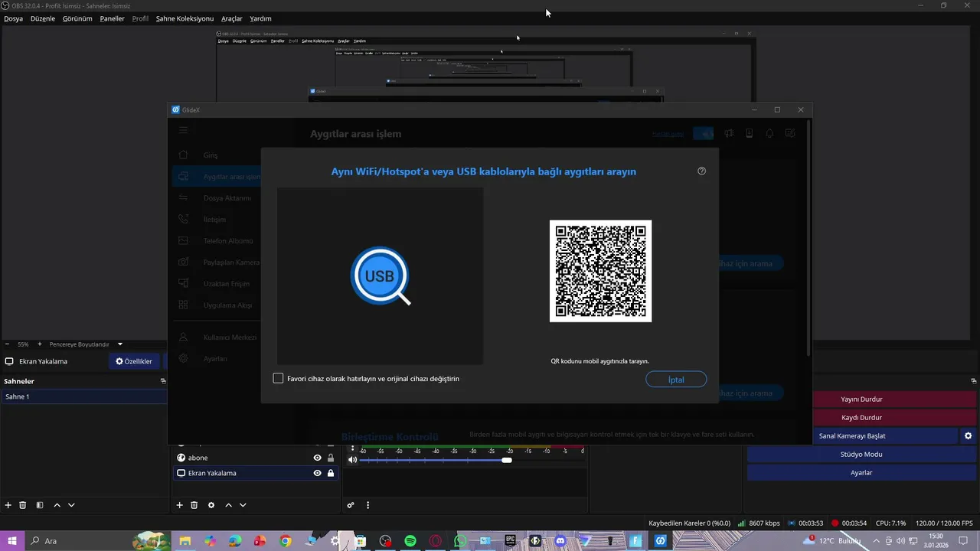Unlock the Ekran Yakalama source
The image size is (980, 551).
(331, 473)
